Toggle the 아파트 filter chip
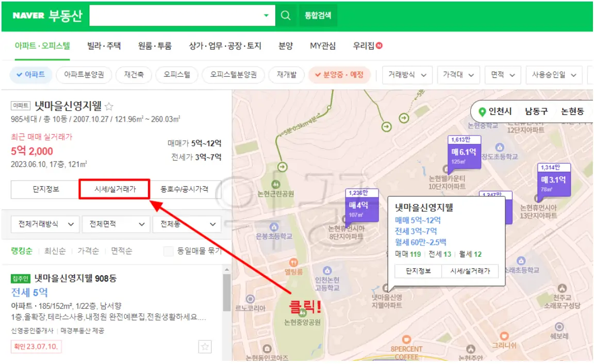Viewport: 594px width, 364px height. pos(30,75)
